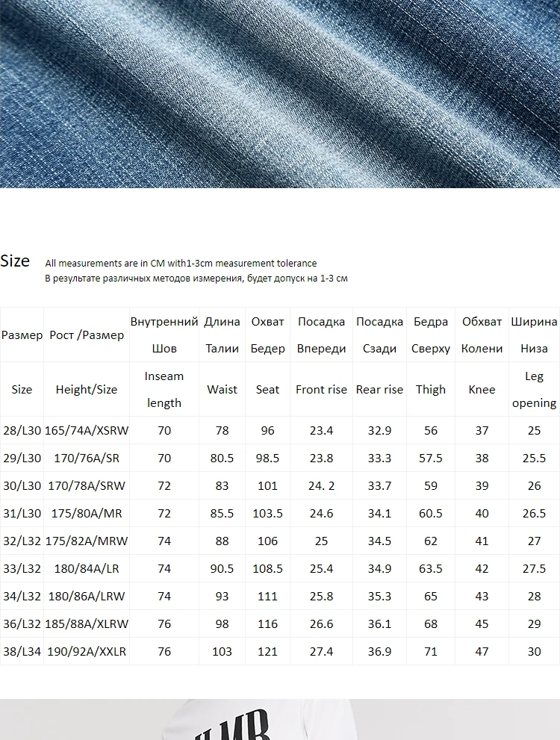Click height cell 180/84A/LR
The height and width of the screenshot is (740, 560).
point(87,568)
